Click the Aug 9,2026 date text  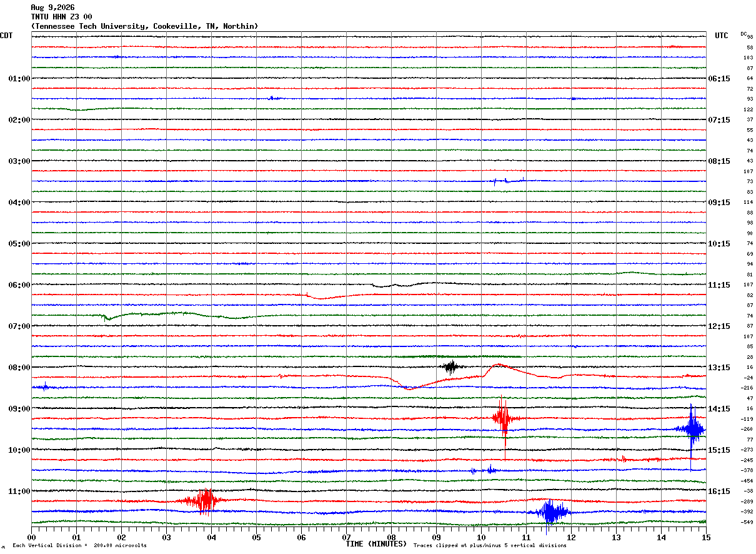[52, 8]
